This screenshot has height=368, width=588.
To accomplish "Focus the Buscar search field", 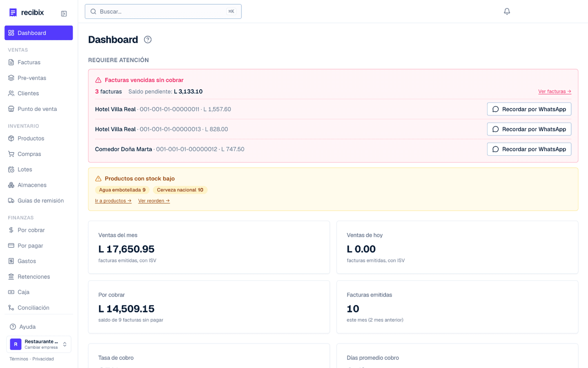I will pos(163,11).
